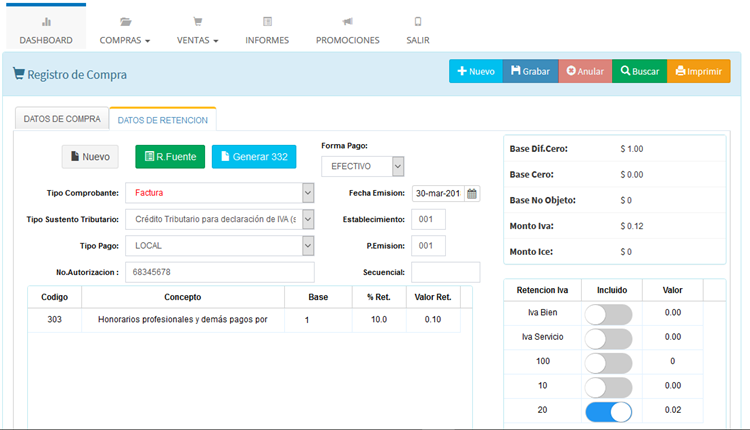Click the Ventas shopping cart icon
750x430 pixels.
tap(197, 21)
